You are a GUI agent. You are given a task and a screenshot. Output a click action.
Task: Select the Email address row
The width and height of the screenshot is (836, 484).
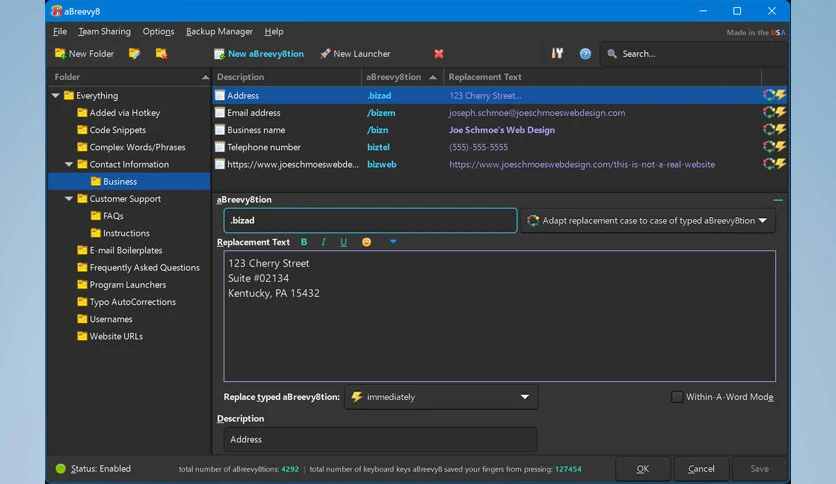500,113
